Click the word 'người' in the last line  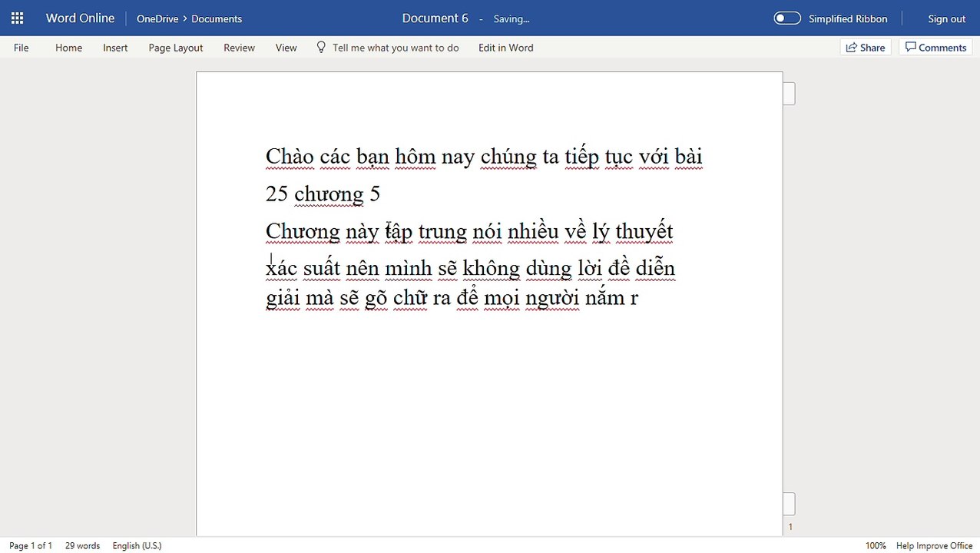pyautogui.click(x=552, y=297)
